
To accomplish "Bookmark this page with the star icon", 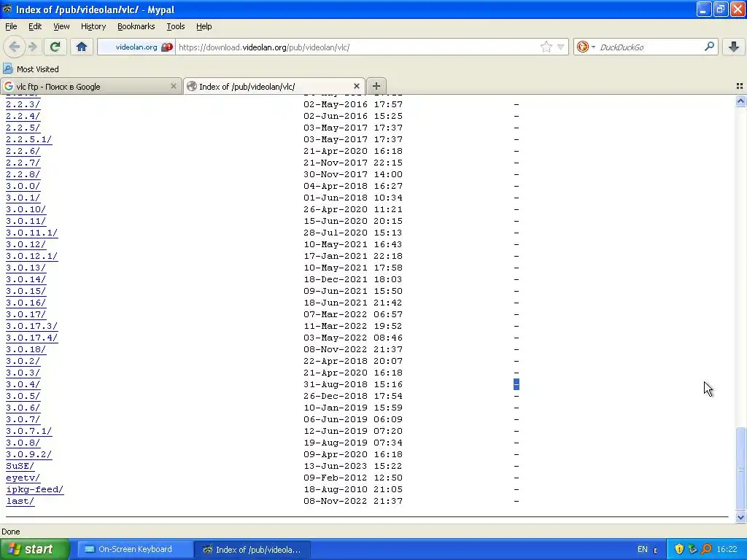I will [546, 47].
